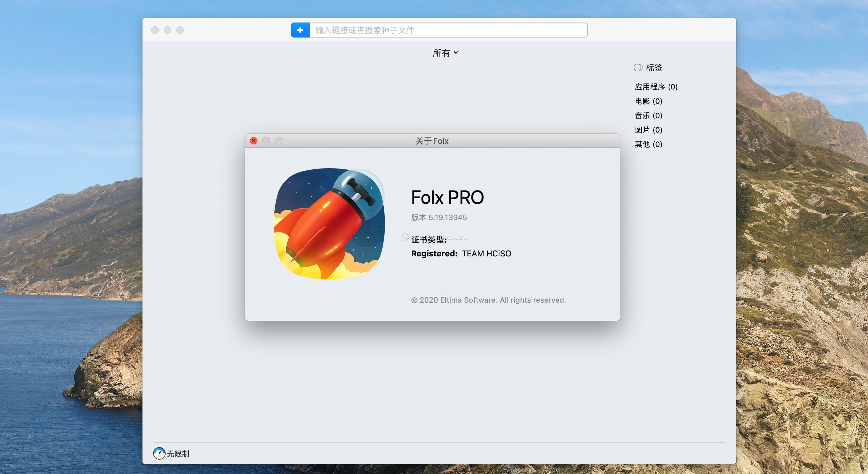Image resolution: width=868 pixels, height=474 pixels.
Task: Click the Eltima Software copyright text
Action: pos(488,300)
